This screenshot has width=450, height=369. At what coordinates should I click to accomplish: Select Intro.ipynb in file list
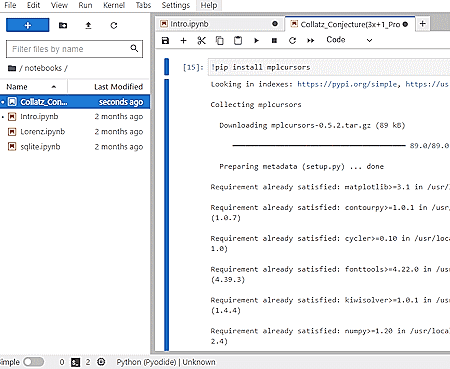pyautogui.click(x=75, y=117)
